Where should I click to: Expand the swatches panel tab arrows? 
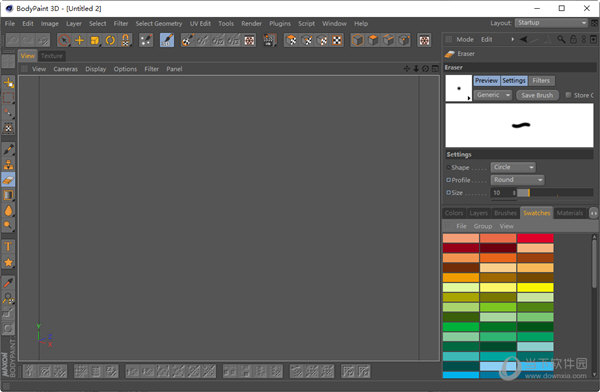tap(593, 213)
